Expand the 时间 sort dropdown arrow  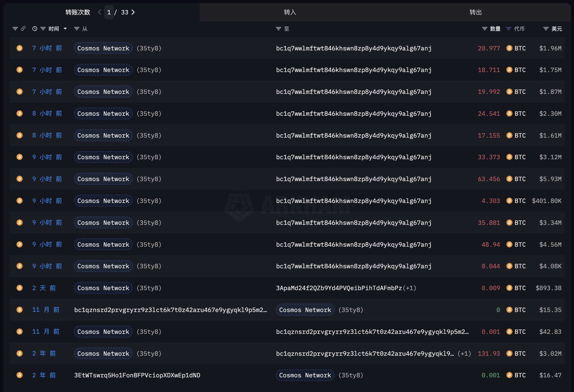[x=65, y=29]
